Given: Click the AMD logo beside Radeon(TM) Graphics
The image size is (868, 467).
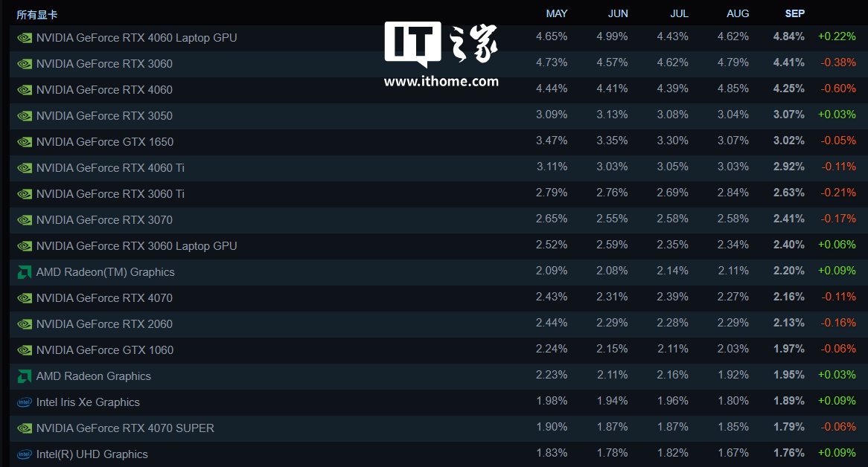Looking at the screenshot, I should [x=25, y=272].
